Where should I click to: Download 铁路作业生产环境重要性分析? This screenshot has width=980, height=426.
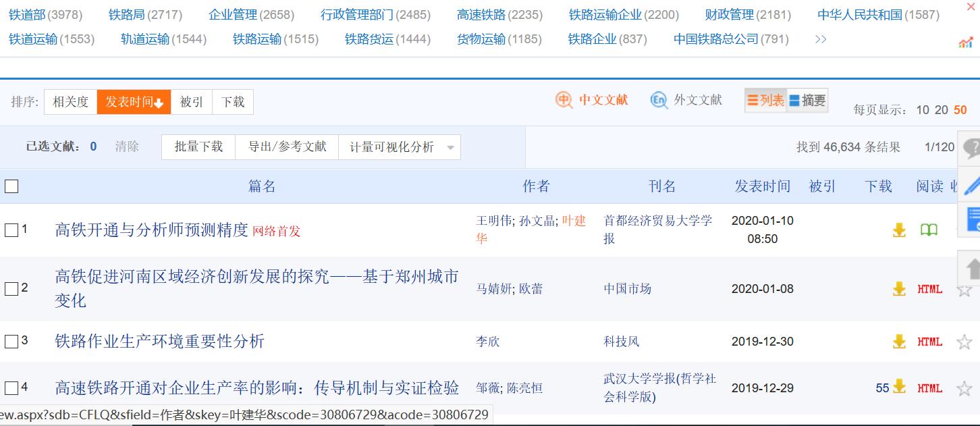899,342
